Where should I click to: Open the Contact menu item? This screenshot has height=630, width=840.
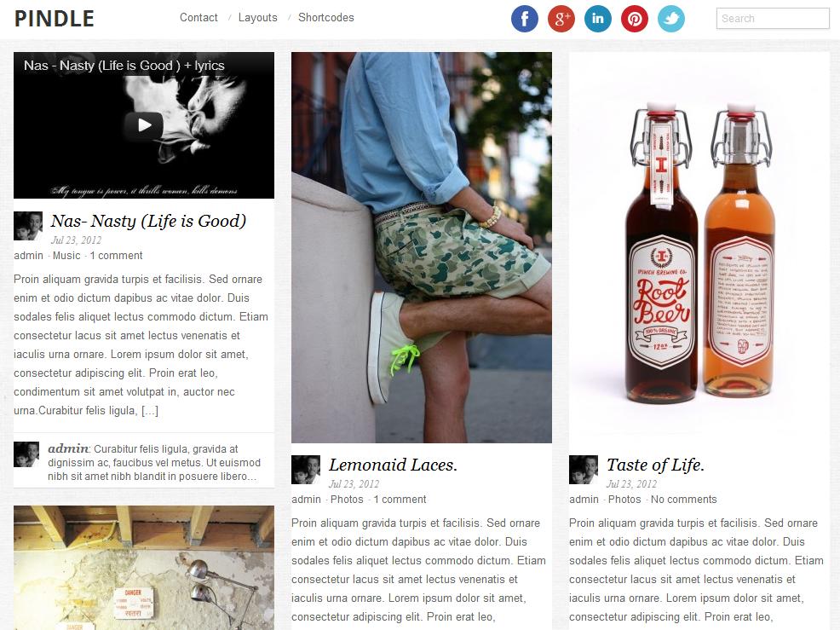pyautogui.click(x=198, y=18)
